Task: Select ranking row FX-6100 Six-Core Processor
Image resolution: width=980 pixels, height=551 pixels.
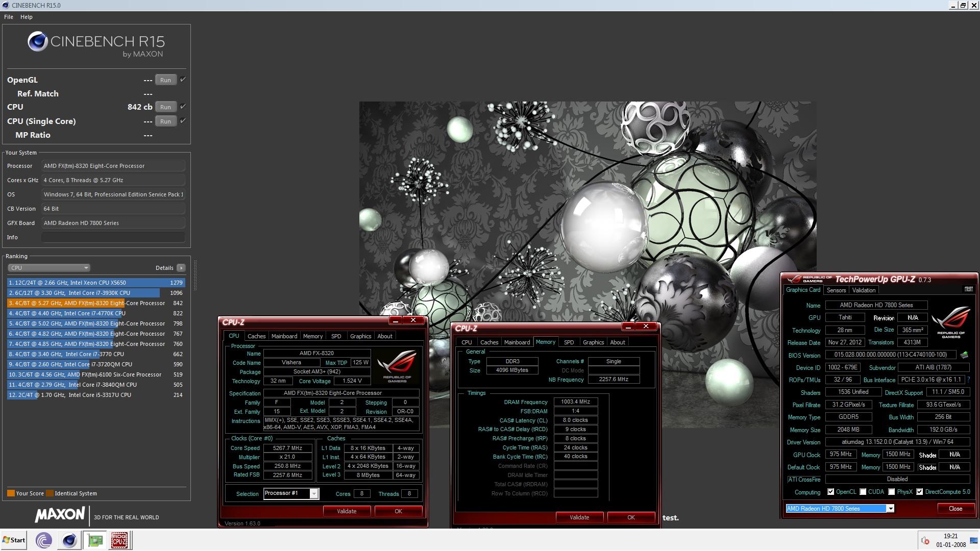Action: pyautogui.click(x=96, y=374)
